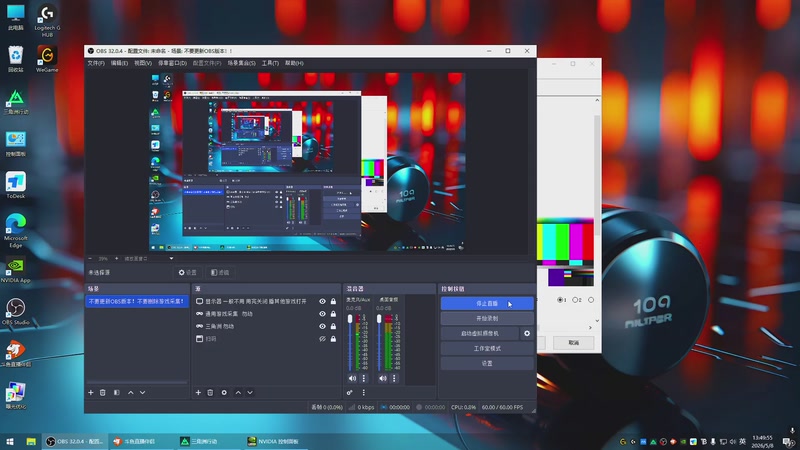This screenshot has width=800, height=450.
Task: Open virtual camera settings gear icon
Action: pos(527,333)
